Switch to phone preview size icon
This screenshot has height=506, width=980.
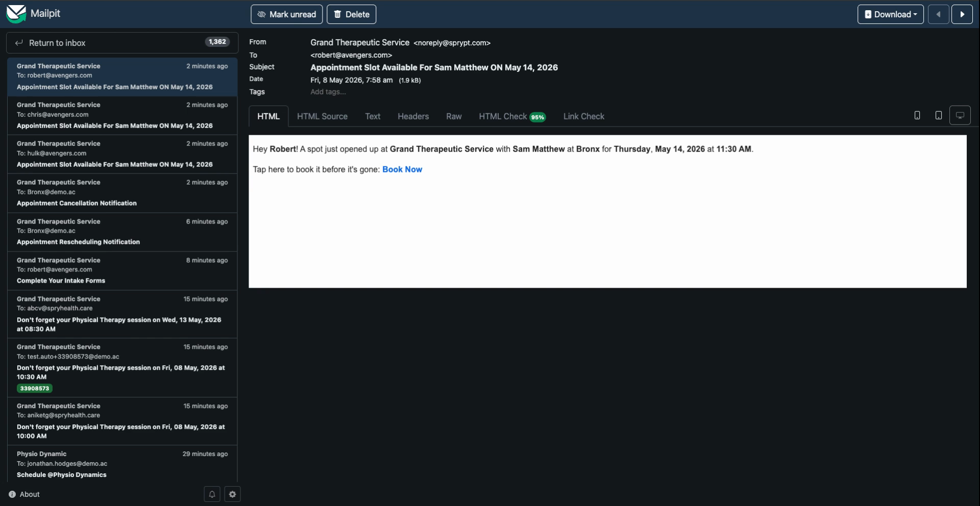click(x=917, y=115)
